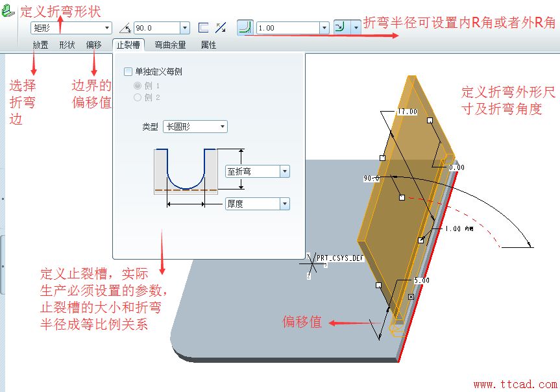Click the drag handle near 17.00 dimension
The width and height of the screenshot is (560, 392).
point(430,121)
